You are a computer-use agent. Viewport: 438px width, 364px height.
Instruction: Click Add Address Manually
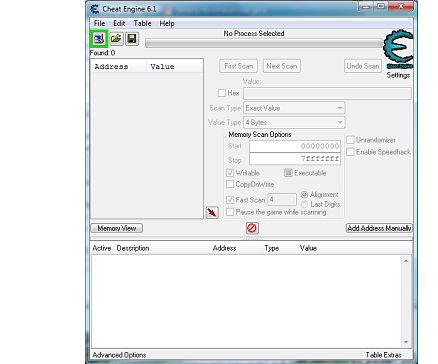[379, 228]
